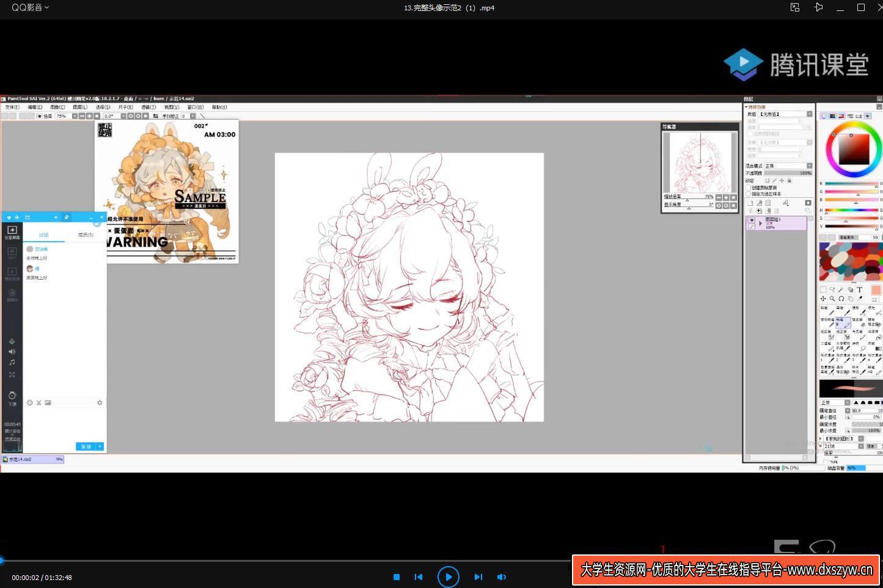The width and height of the screenshot is (883, 588).
Task: Select the Zoom magnifier tool
Action: click(832, 299)
